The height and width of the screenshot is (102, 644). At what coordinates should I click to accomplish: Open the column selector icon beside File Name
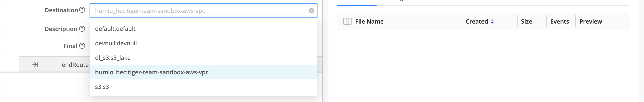pyautogui.click(x=347, y=22)
